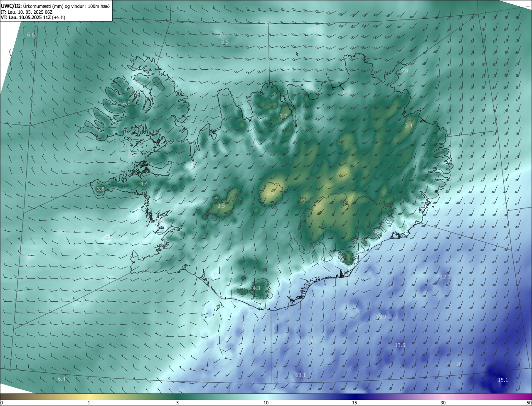Image resolution: width=532 pixels, height=406 pixels.
Task: Click the 4.4 value label on the map
Action: 144,183
